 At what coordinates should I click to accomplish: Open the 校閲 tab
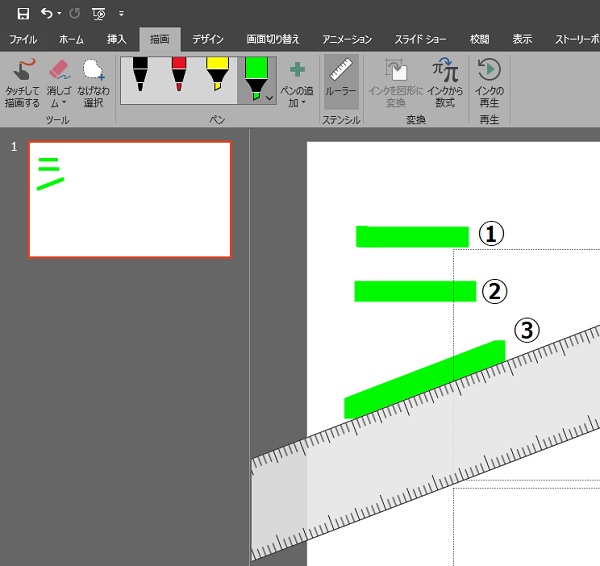click(479, 39)
